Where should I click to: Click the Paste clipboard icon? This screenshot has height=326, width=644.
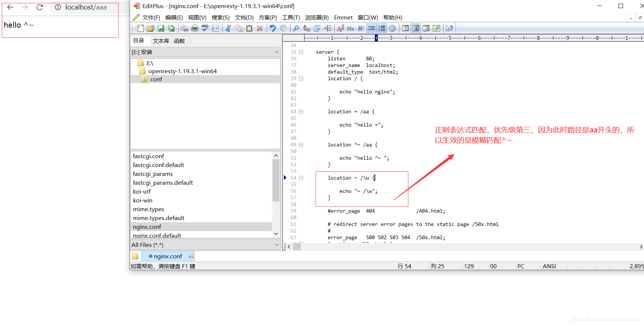pos(249,28)
